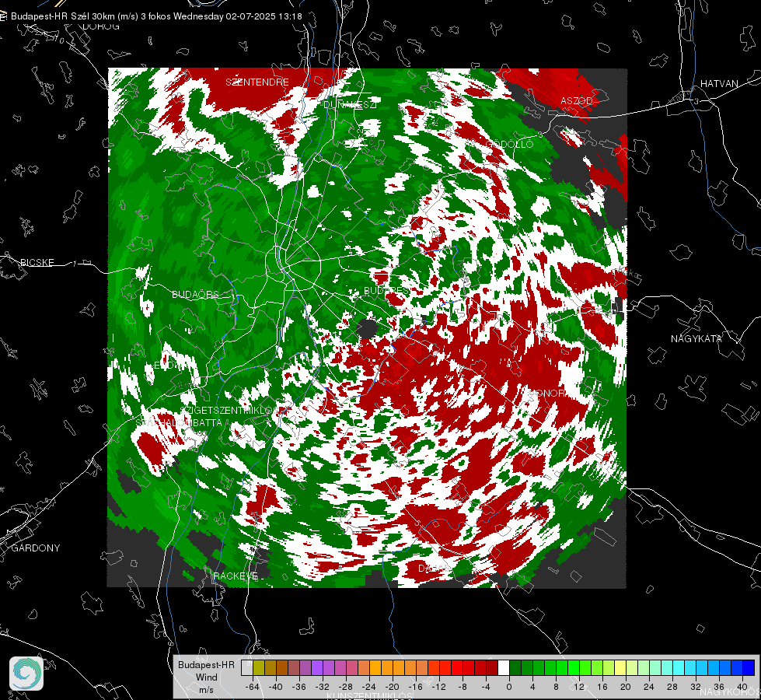This screenshot has height=700, width=761.
Task: Click the radar title with the 02-07-2025 13:18 timestamp
Action: (x=156, y=16)
